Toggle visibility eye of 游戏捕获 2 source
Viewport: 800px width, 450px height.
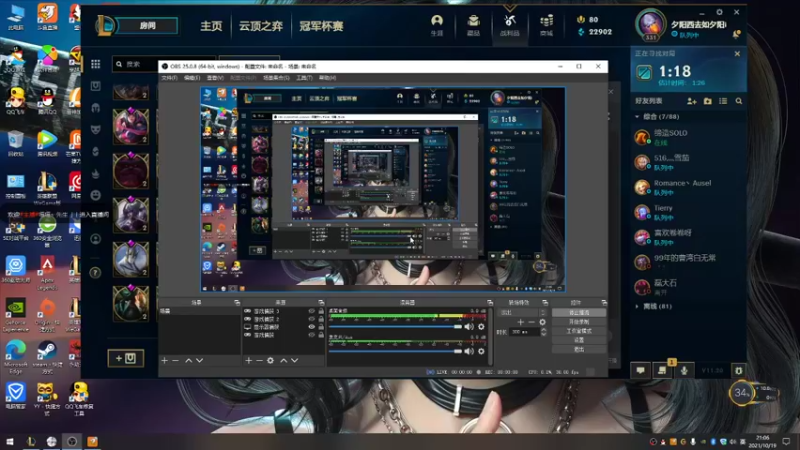tap(311, 319)
